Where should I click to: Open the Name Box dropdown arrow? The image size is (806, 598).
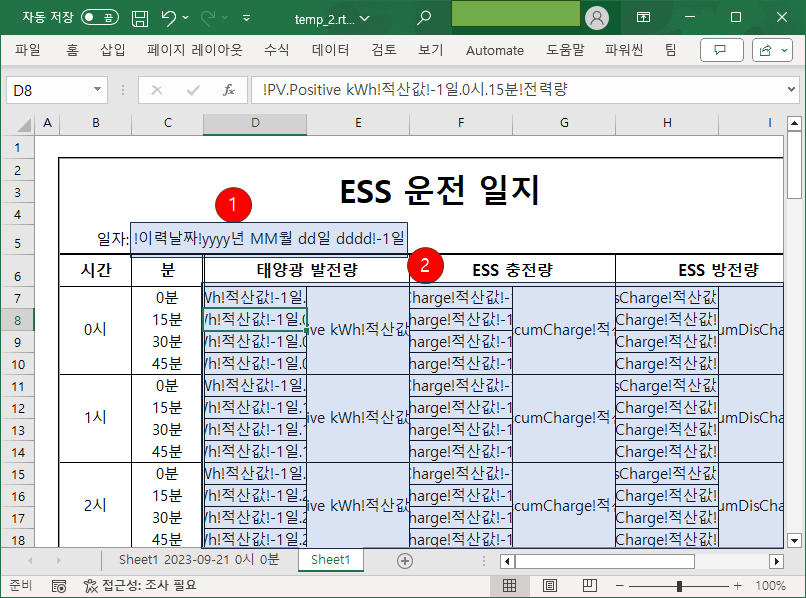tap(98, 90)
